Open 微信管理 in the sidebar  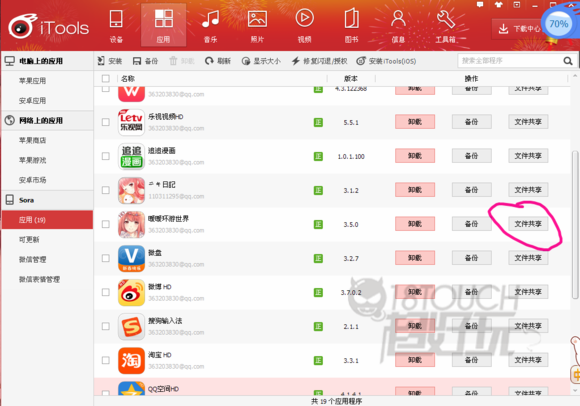[x=33, y=260]
